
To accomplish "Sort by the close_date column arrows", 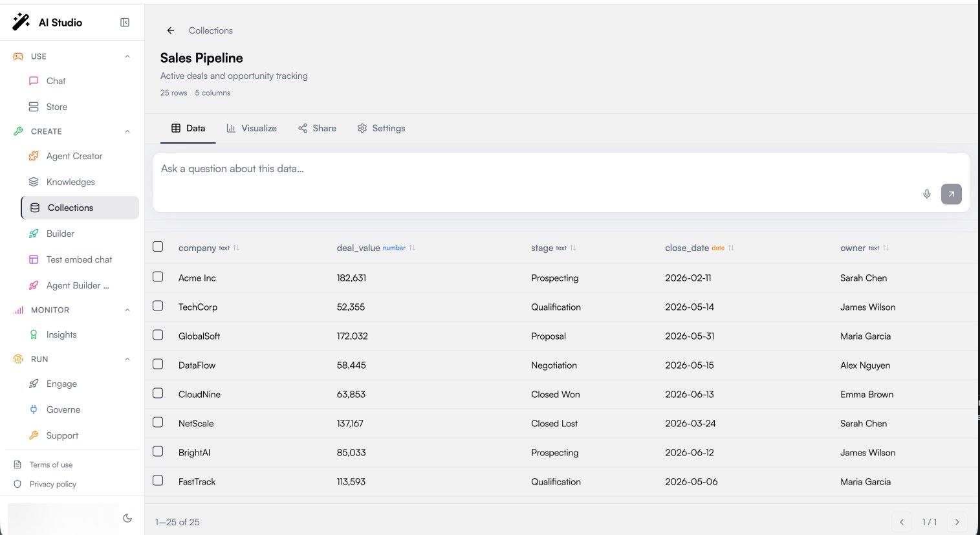I will coord(731,248).
